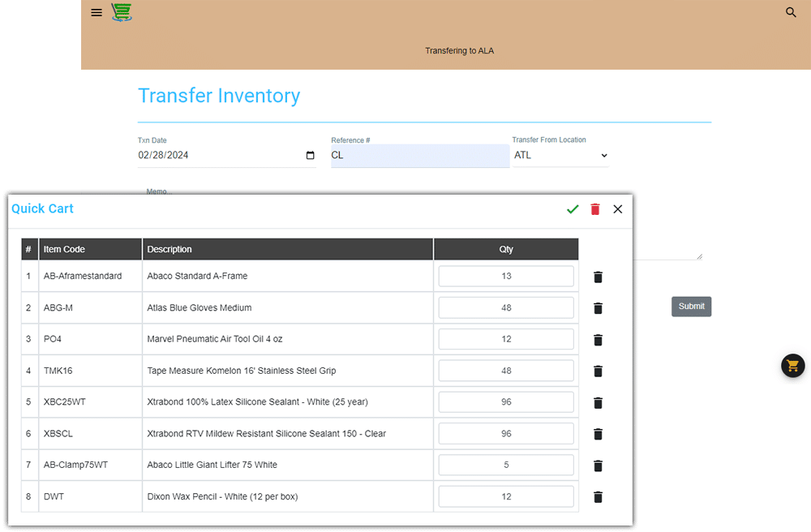Click the Reference # input field

(x=419, y=156)
